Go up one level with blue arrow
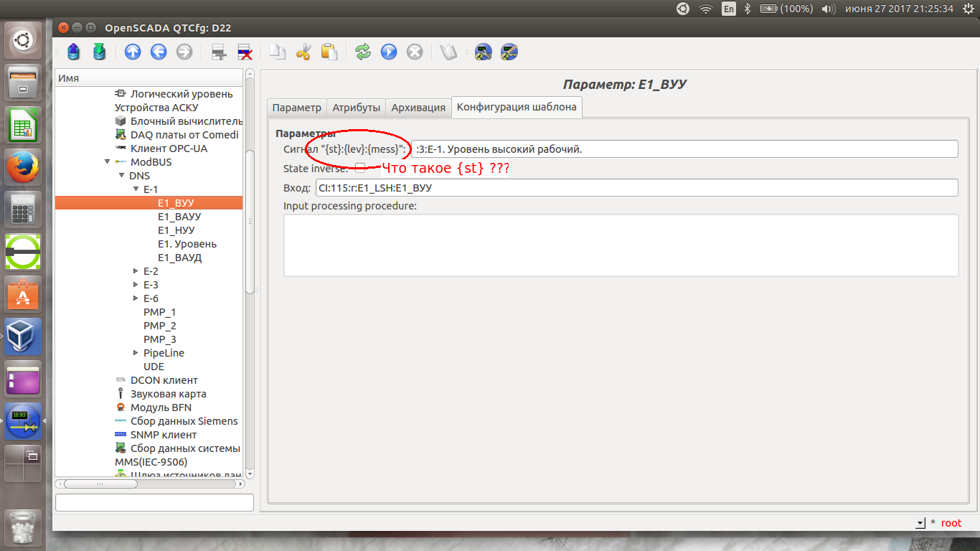The image size is (980, 551). click(x=133, y=52)
